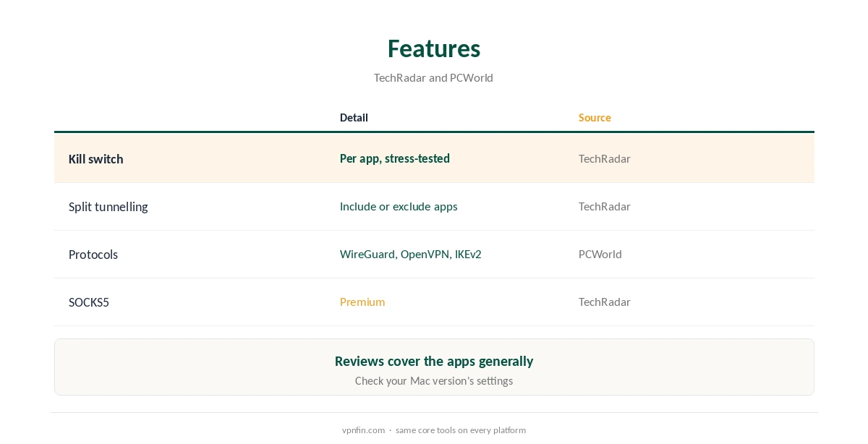Click TechRadar source in Split tunnelling row
Image resolution: width=868 pixels, height=444 pixels.
click(x=605, y=207)
